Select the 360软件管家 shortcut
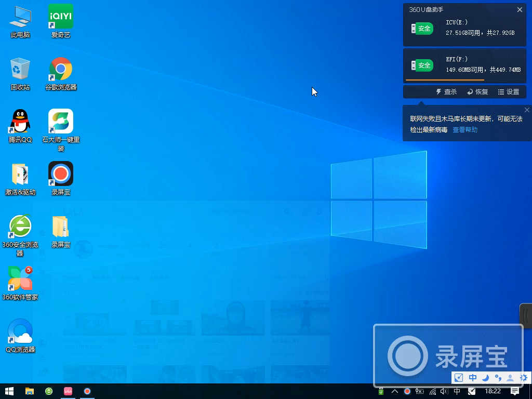 point(20,284)
